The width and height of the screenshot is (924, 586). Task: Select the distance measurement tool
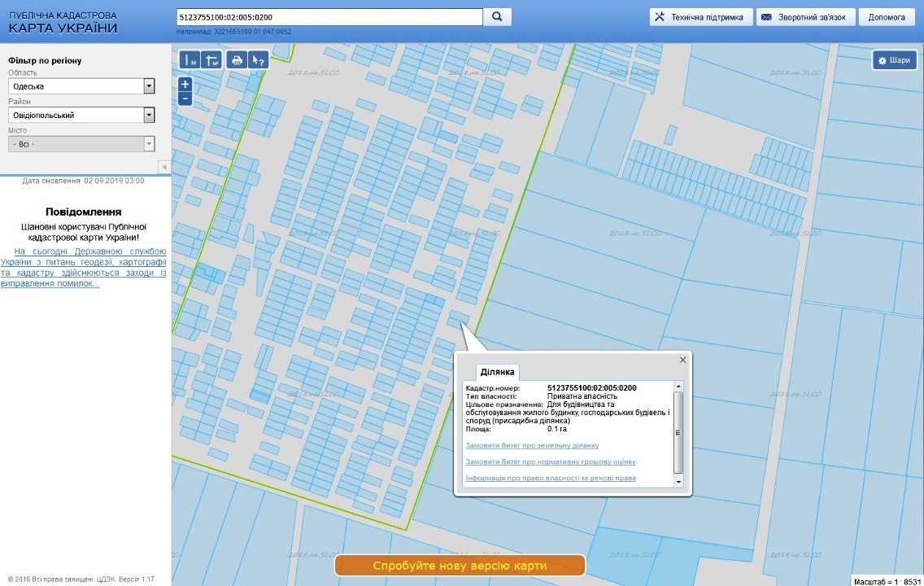(190, 59)
